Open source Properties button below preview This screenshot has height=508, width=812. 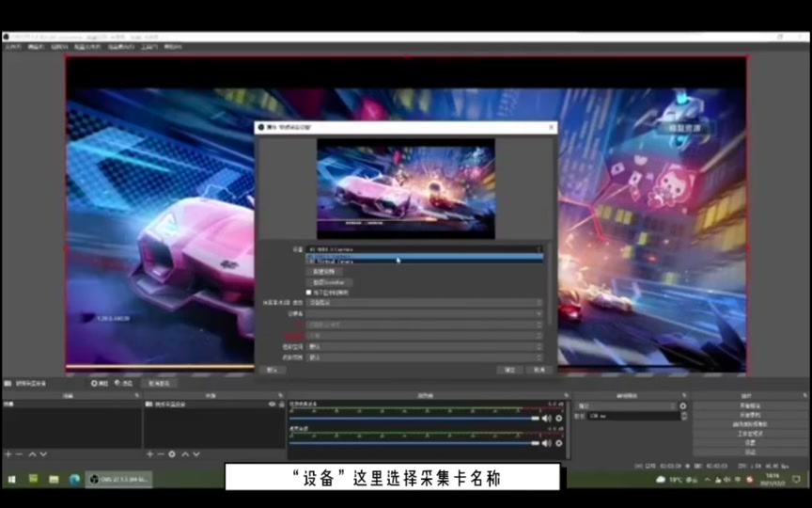click(100, 384)
